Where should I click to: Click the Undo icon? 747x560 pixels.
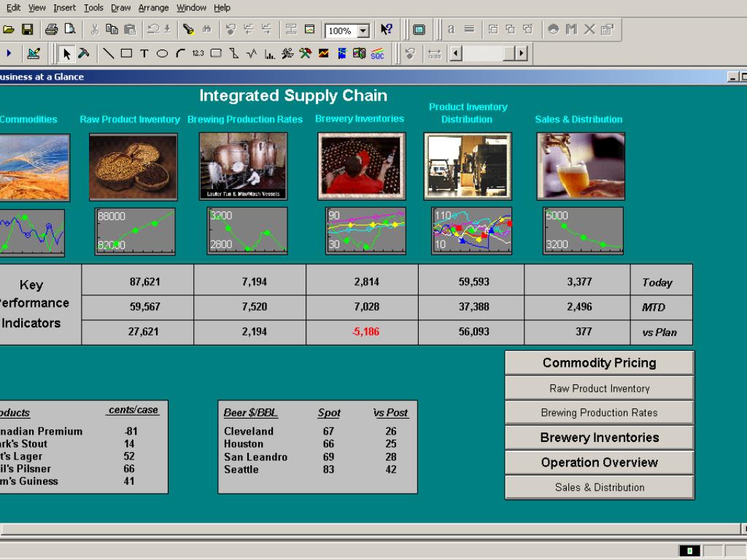pos(153,29)
